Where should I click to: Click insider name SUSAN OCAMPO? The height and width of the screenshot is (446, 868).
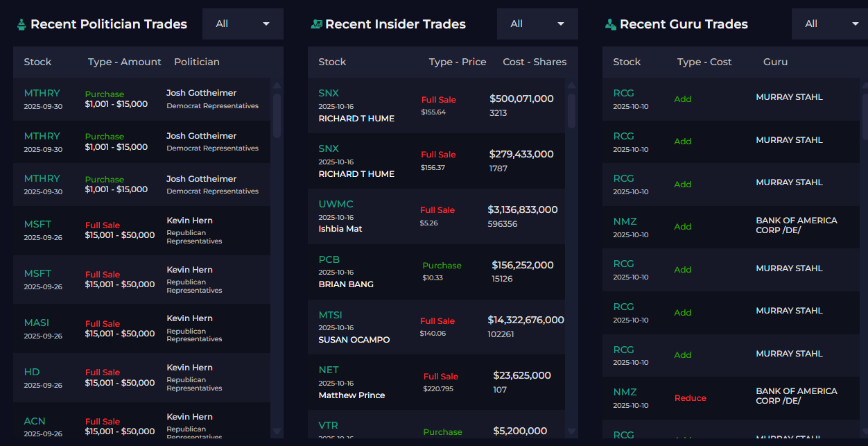pos(354,340)
